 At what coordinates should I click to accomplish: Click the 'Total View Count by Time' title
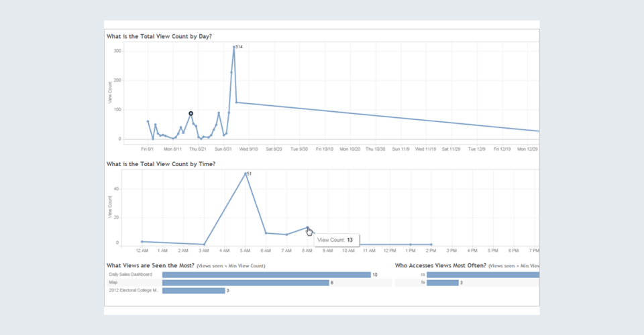(161, 164)
